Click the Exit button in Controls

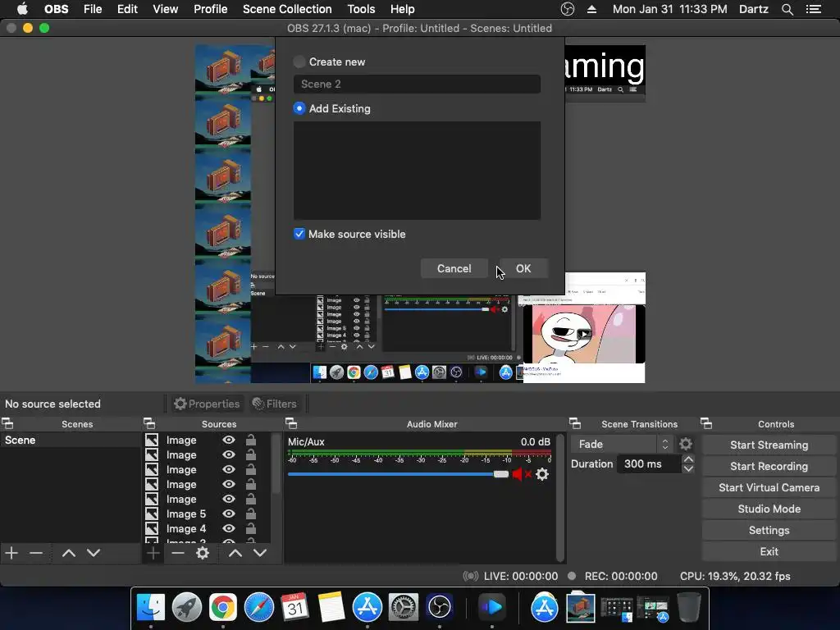point(769,551)
